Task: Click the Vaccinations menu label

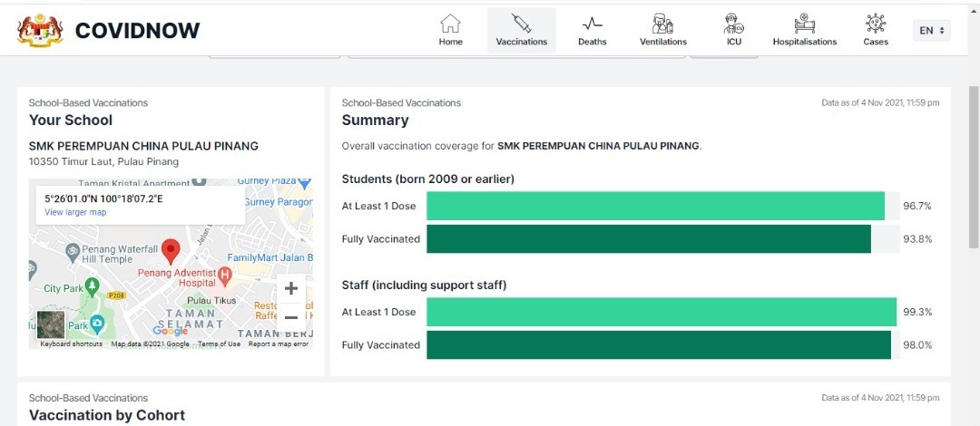Action: coord(521,42)
